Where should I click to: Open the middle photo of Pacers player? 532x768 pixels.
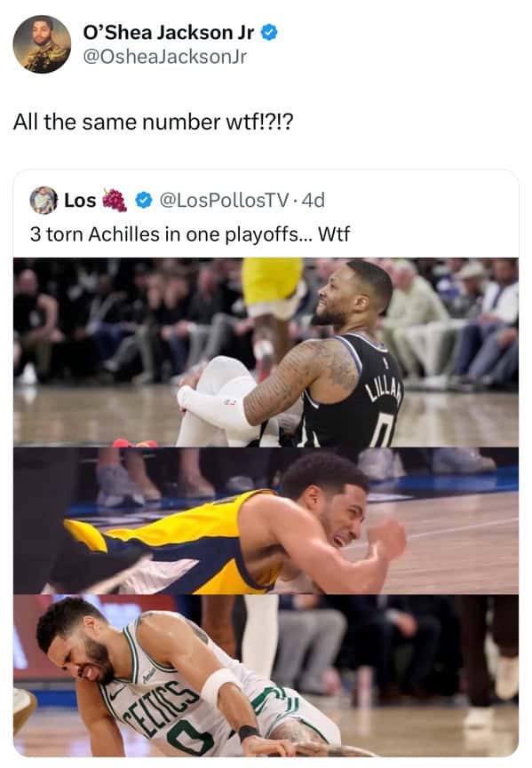click(266, 520)
